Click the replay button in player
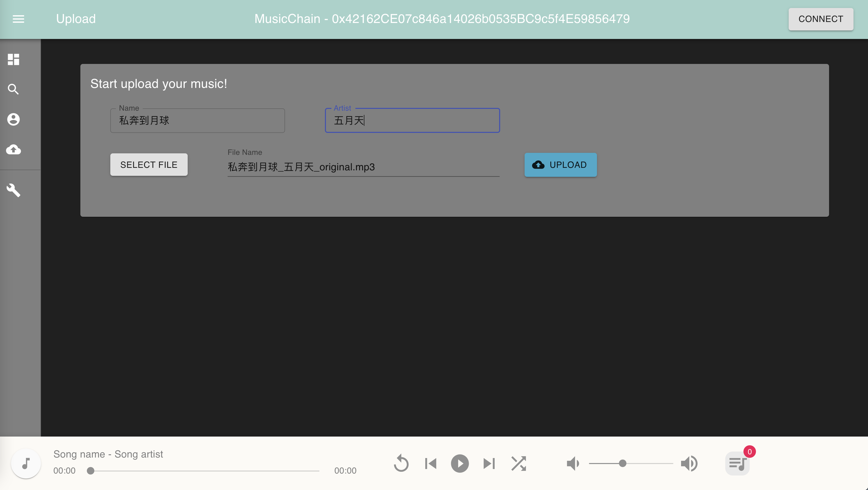 tap(401, 463)
